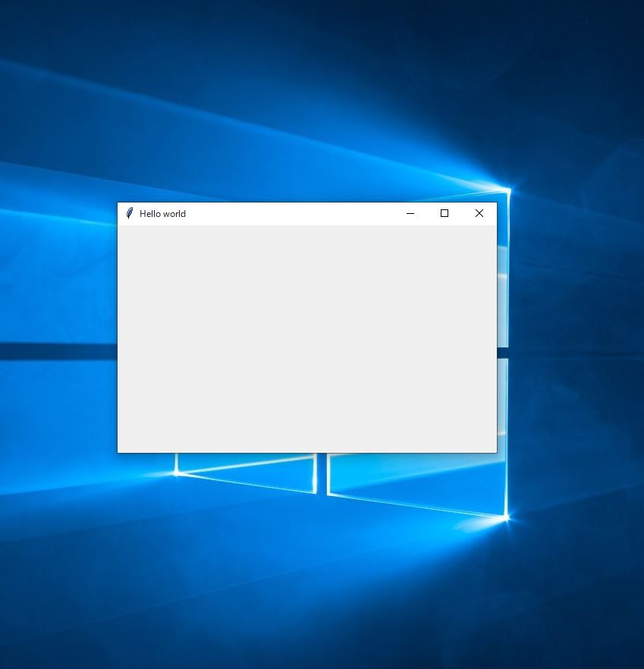The image size is (644, 669).
Task: Click the Tk feather icon in the title bar
Action: 130,213
